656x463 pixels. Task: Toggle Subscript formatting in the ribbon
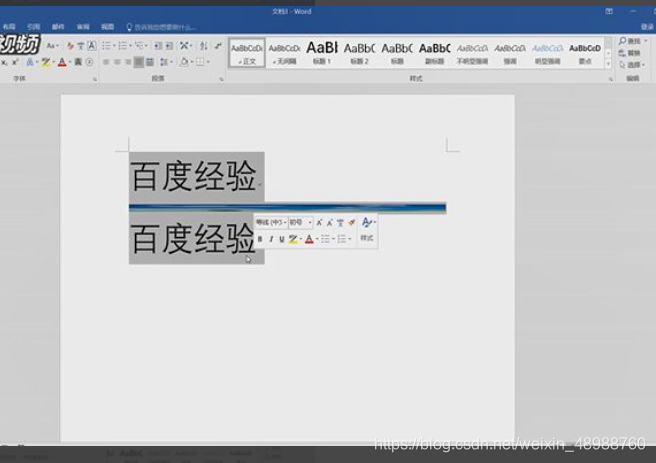(x=4, y=62)
